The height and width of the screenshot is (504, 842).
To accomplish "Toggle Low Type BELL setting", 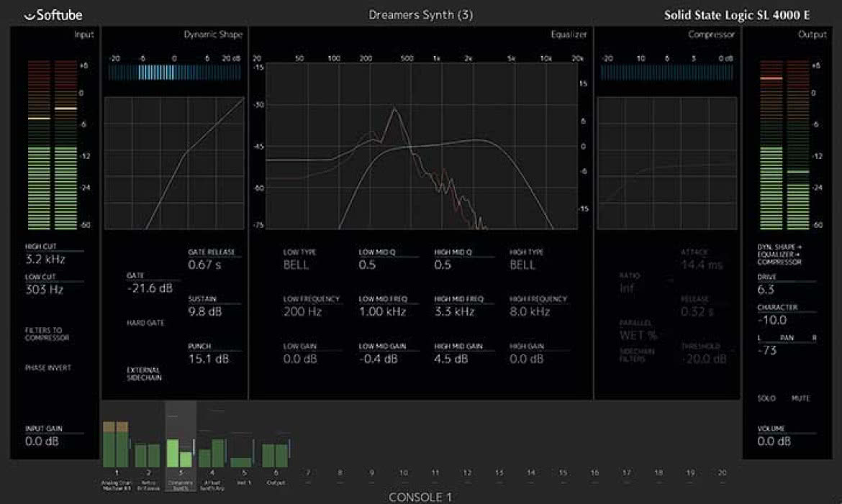I will point(296,265).
